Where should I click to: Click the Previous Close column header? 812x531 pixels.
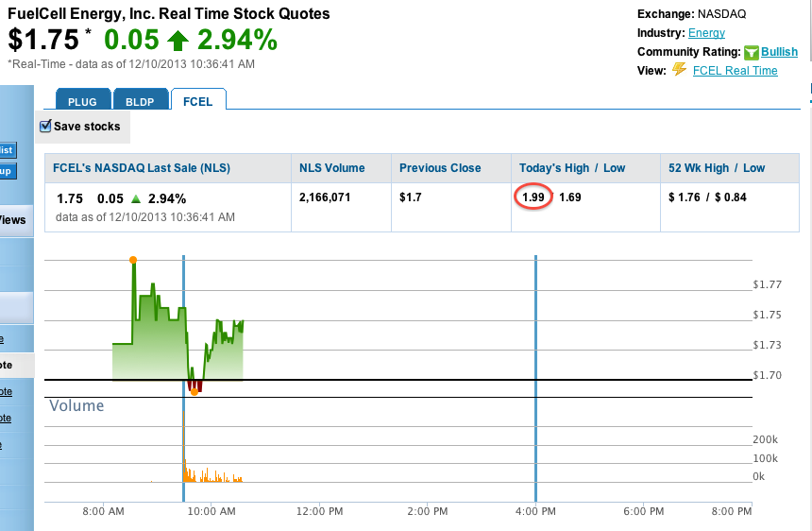[440, 168]
